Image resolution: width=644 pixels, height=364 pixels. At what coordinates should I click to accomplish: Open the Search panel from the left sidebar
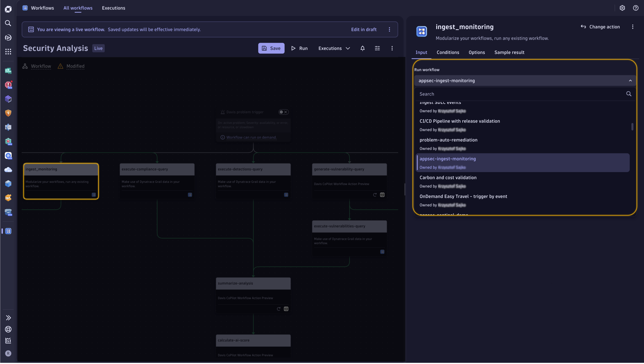pos(8,23)
